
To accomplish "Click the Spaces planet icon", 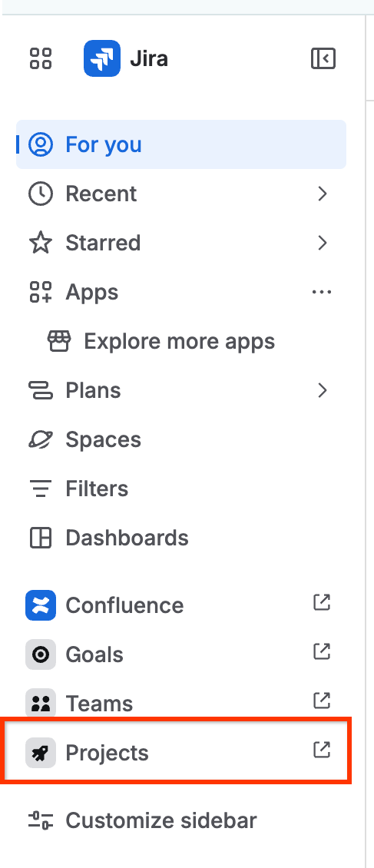I will click(x=41, y=439).
